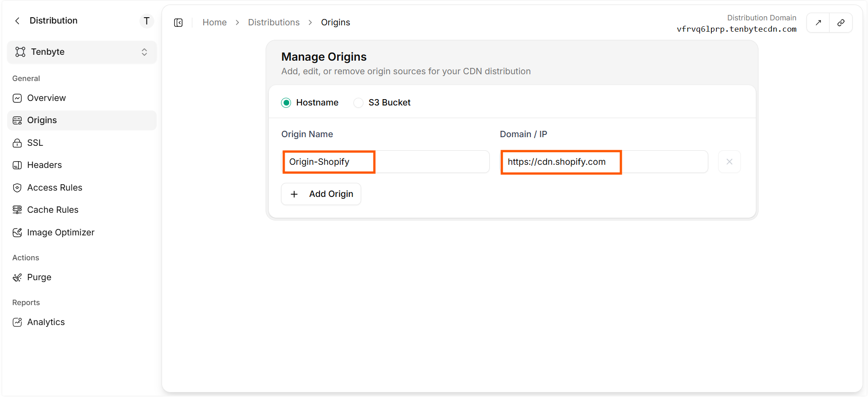Click the Overview sidebar icon
Viewport: 868px width, 397px height.
17,98
